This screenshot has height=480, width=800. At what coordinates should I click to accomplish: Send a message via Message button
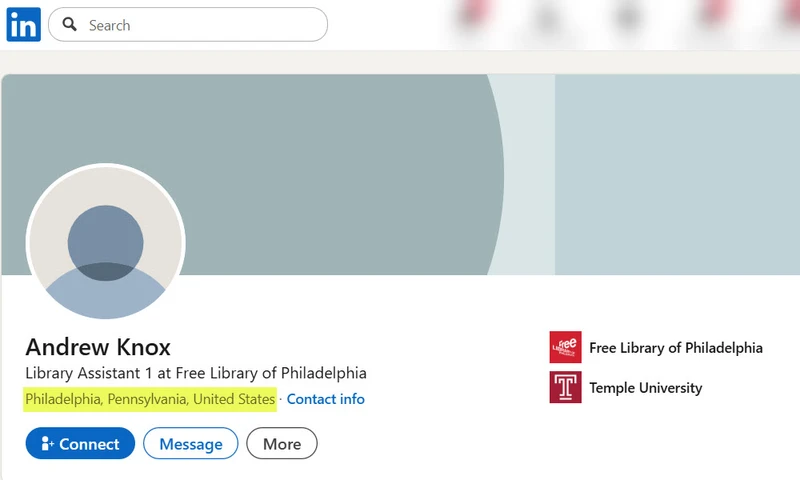click(x=190, y=444)
